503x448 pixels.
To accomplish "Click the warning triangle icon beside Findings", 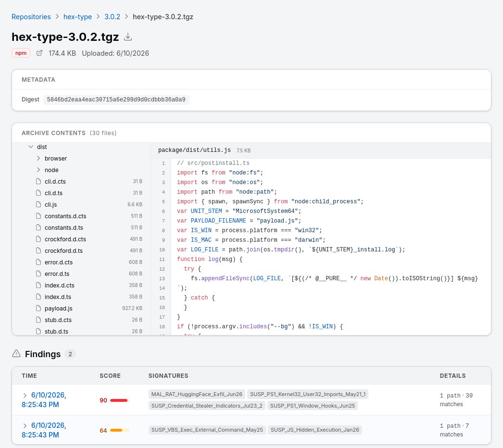I will point(16,354).
